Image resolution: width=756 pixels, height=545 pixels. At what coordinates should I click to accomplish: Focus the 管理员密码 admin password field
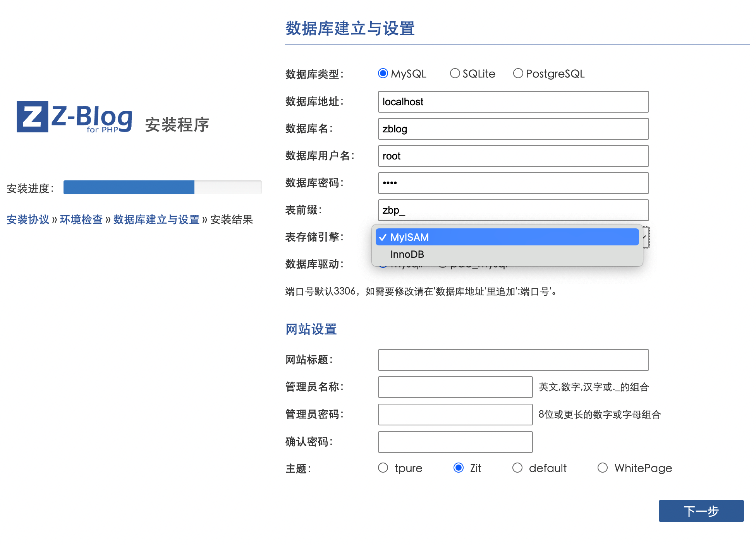455,415
